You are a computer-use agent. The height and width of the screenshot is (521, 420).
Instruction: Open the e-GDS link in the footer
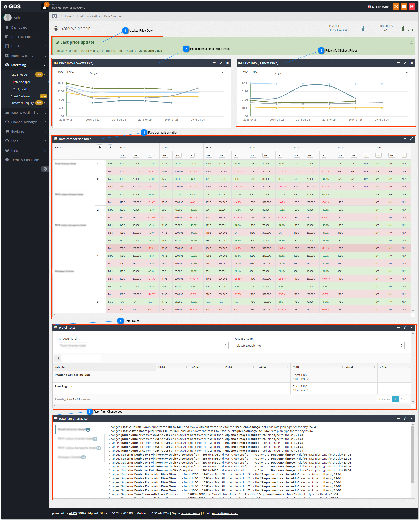tap(73, 513)
